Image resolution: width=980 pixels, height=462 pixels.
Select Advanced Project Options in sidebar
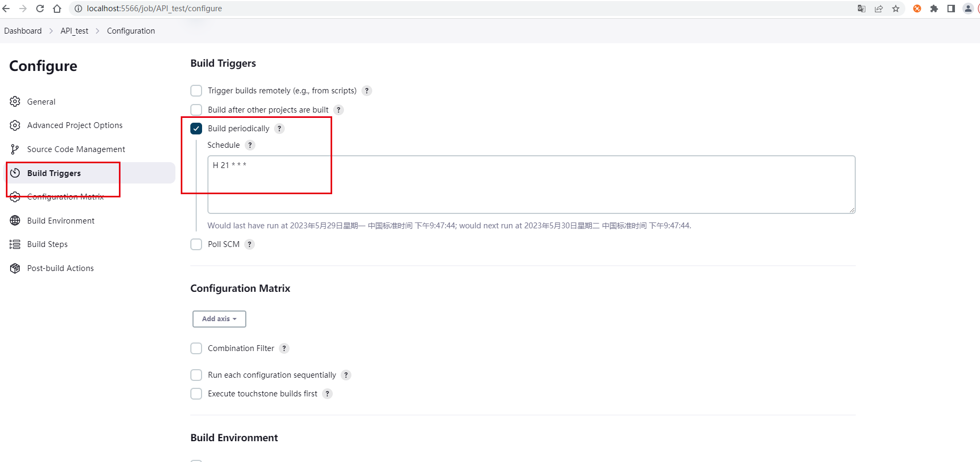(75, 125)
